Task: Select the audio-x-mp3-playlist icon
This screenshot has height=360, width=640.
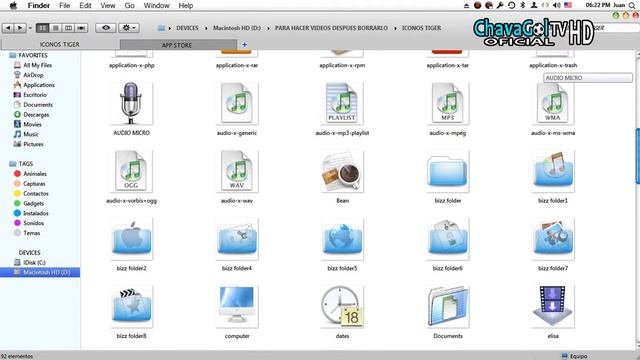Action: click(342, 103)
